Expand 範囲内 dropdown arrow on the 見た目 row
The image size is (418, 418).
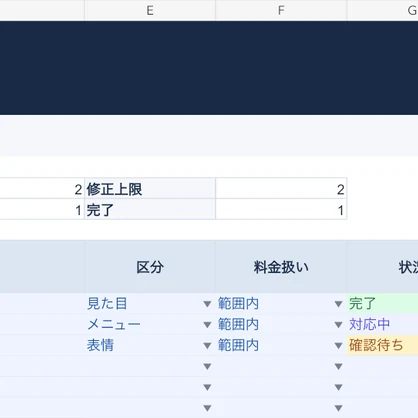tap(338, 304)
